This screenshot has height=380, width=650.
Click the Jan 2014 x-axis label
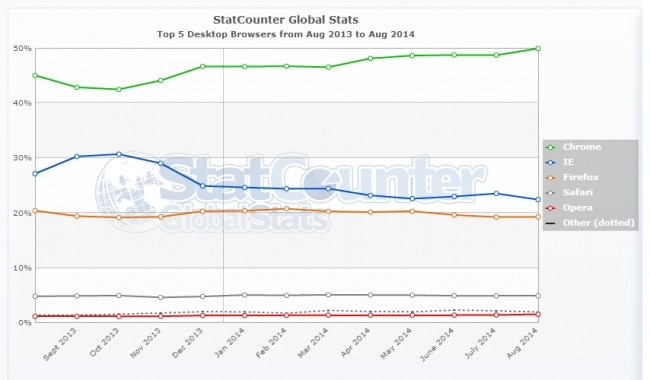(229, 342)
